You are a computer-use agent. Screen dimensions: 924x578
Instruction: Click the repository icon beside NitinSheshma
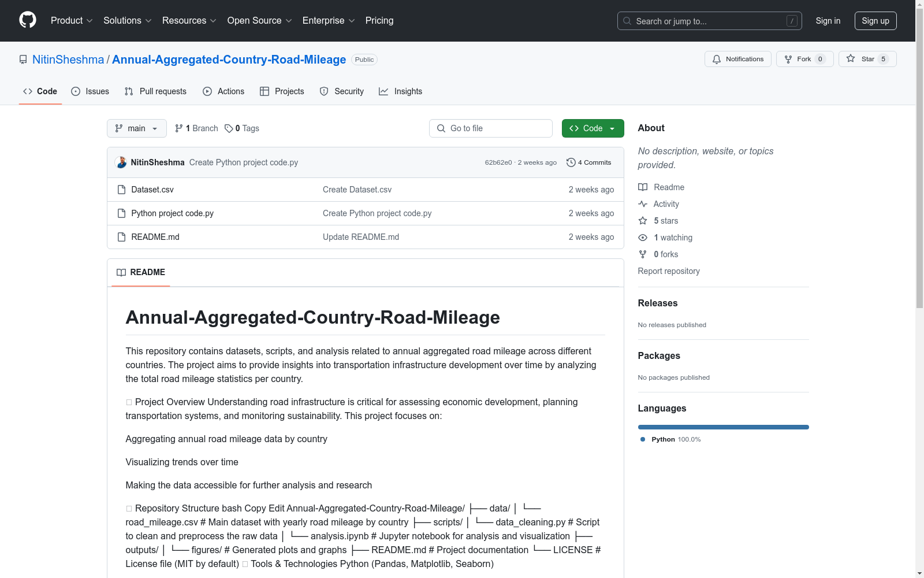tap(23, 60)
